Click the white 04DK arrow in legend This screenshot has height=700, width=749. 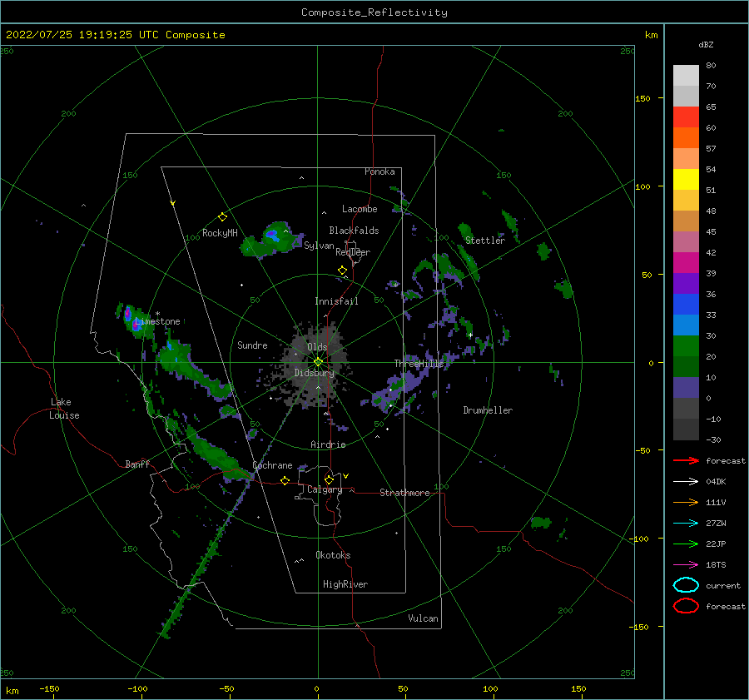686,482
